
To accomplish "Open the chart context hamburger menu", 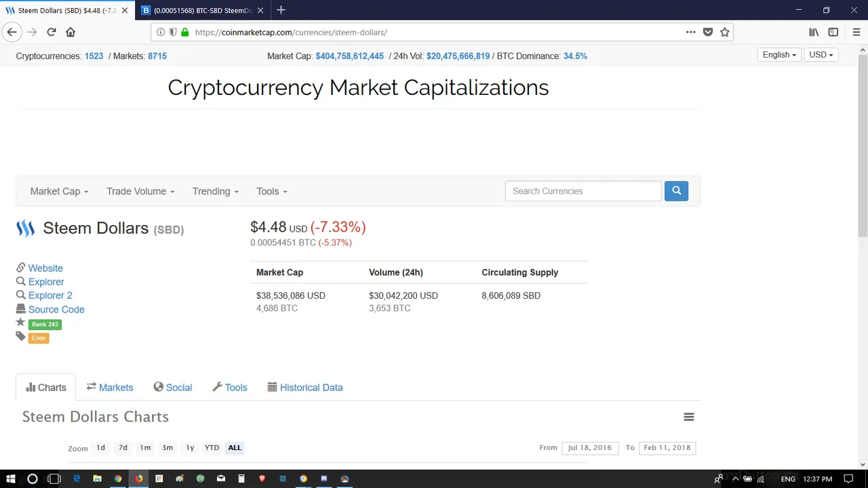I will point(689,417).
